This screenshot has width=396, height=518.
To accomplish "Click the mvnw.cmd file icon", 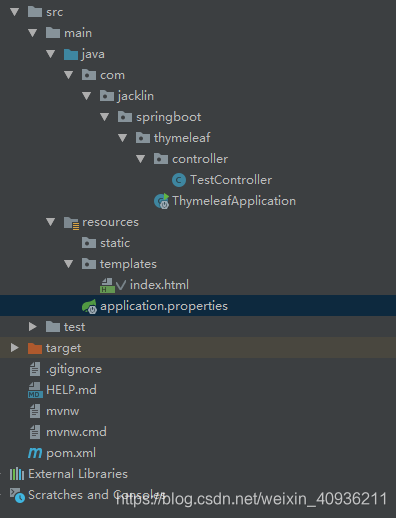I will point(35,432).
